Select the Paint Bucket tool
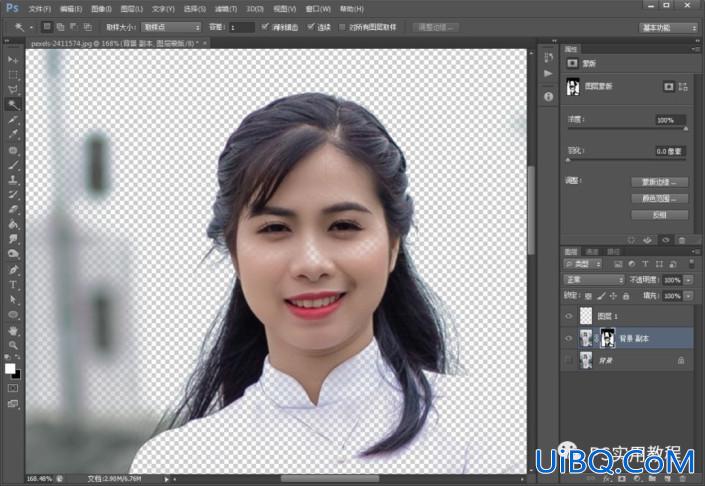This screenshot has width=705, height=486. click(x=13, y=224)
